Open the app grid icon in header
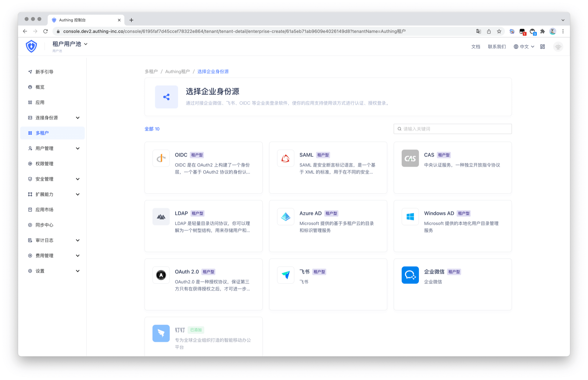This screenshot has height=380, width=588. point(542,47)
